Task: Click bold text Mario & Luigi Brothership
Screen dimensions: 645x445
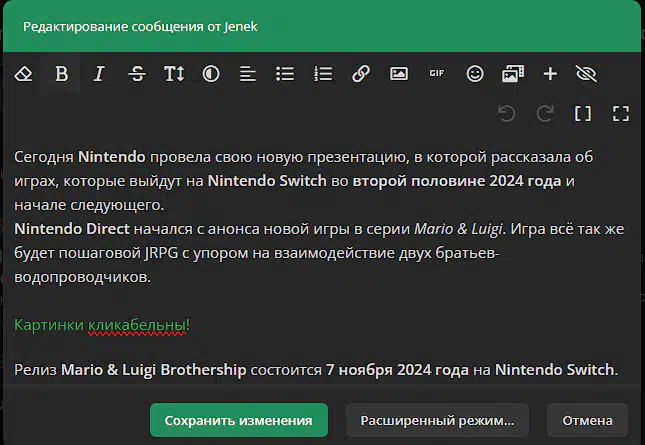Action: (153, 370)
